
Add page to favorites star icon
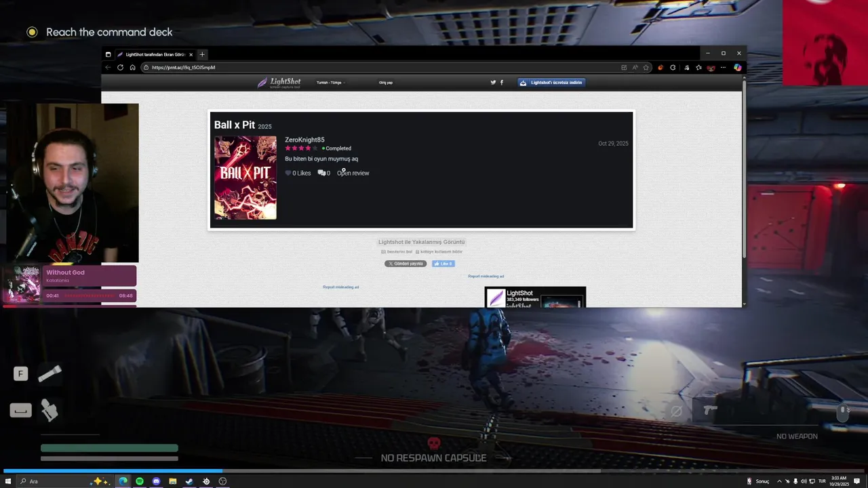(x=646, y=68)
